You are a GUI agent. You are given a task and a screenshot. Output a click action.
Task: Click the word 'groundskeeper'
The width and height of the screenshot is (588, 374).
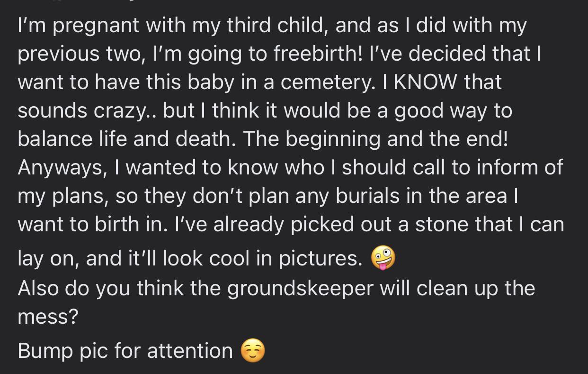click(300, 288)
